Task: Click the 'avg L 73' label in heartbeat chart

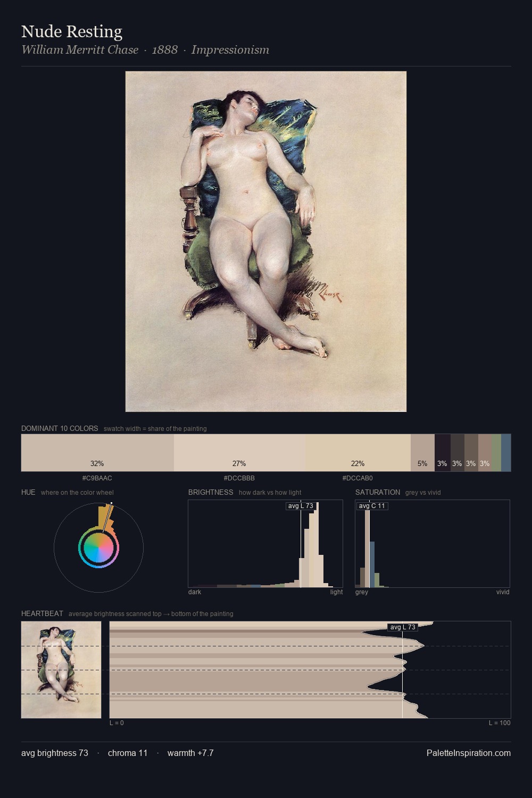Action: point(403,627)
